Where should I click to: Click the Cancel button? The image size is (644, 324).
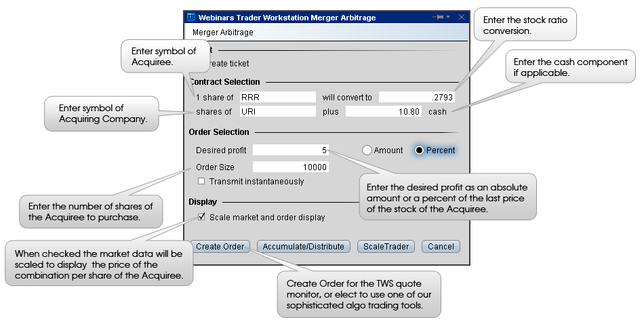441,246
